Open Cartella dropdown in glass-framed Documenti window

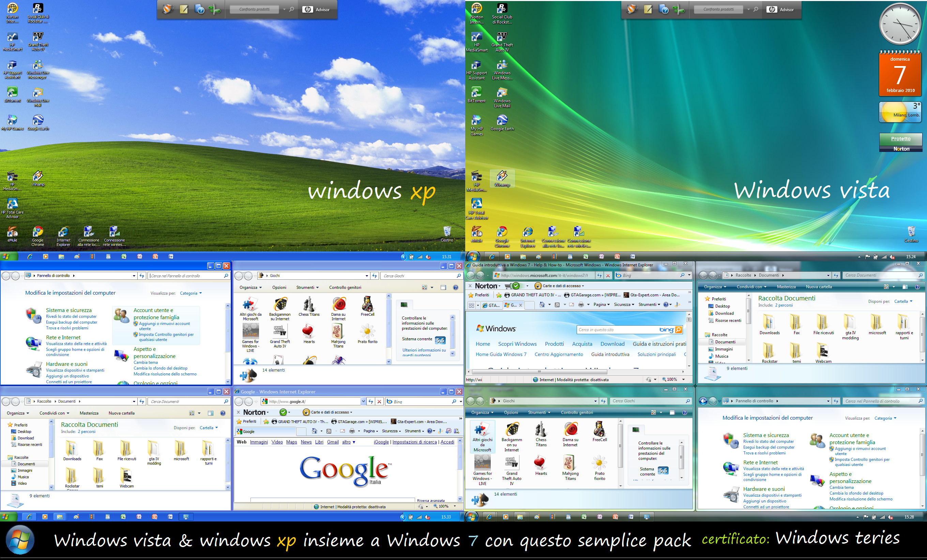click(x=903, y=301)
